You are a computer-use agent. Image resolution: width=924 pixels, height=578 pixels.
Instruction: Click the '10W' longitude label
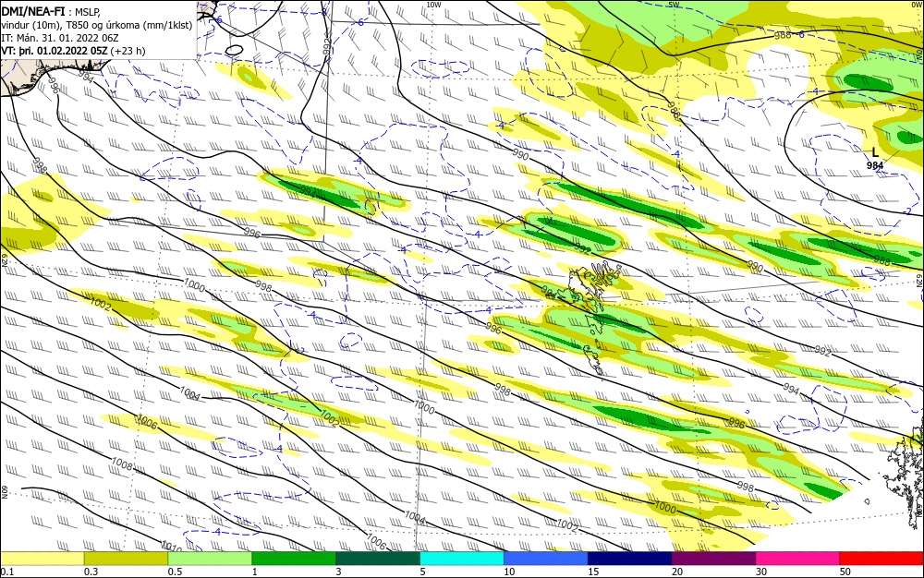pos(433,4)
